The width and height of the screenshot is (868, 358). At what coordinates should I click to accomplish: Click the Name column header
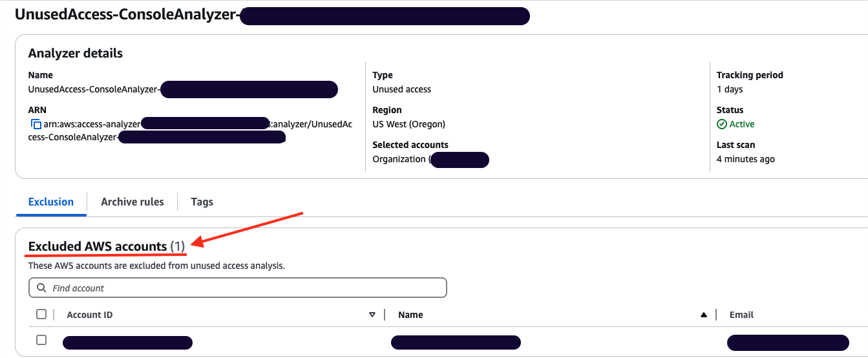click(410, 315)
